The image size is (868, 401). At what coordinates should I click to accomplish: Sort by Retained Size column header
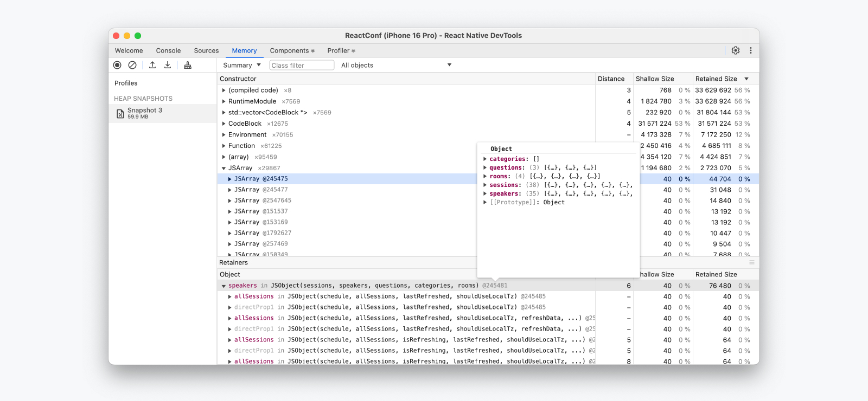(x=716, y=79)
